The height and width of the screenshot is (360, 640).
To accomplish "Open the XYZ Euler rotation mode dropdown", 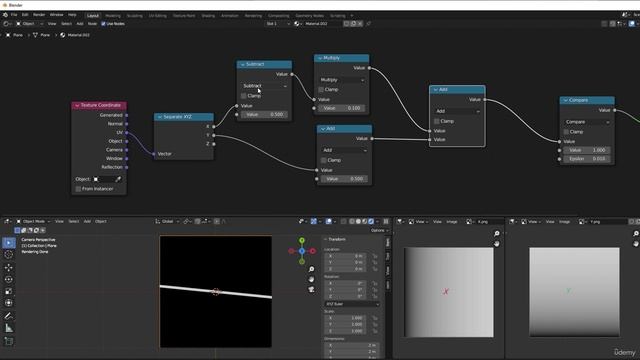I will point(352,304).
